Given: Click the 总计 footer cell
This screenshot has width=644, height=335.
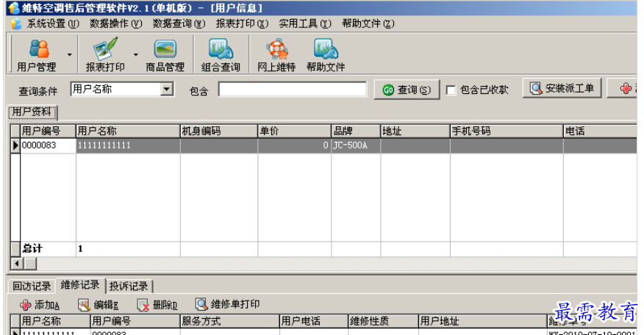Looking at the screenshot, I should [48, 248].
